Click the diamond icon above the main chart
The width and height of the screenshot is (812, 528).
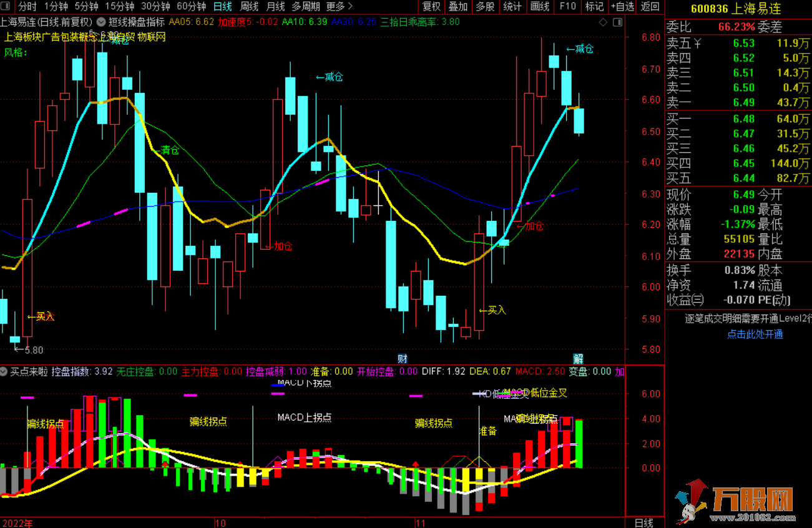[x=603, y=22]
